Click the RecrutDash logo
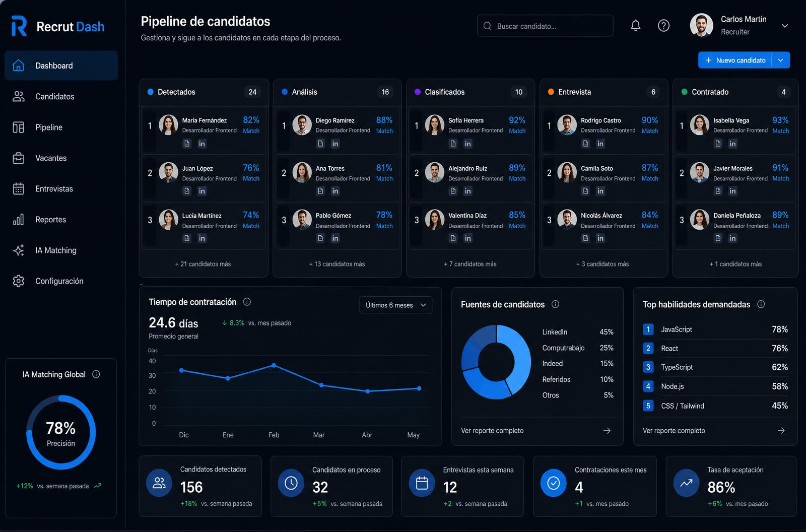This screenshot has height=532, width=806. tap(58, 26)
